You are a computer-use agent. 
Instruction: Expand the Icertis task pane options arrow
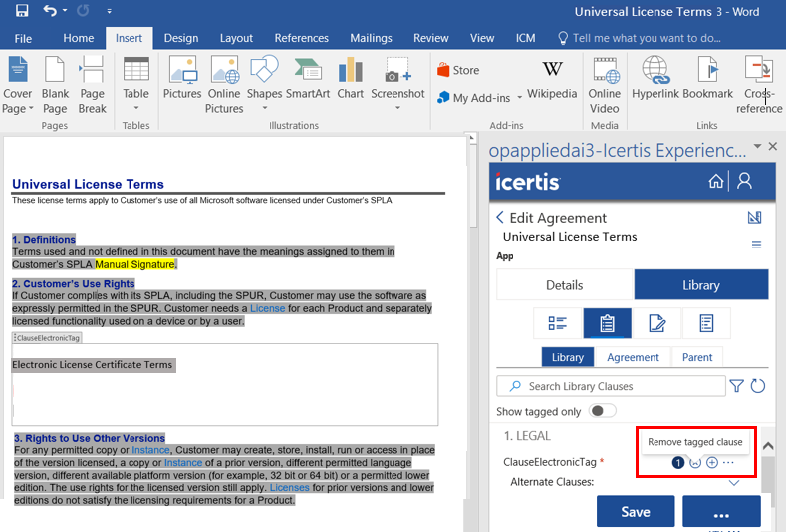(757, 146)
